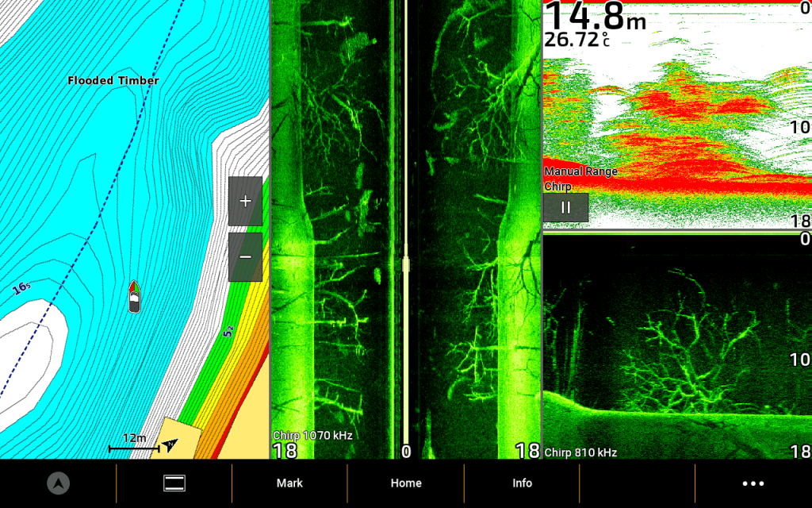Zoom out on the chart with minus button
The image size is (812, 508).
[245, 257]
